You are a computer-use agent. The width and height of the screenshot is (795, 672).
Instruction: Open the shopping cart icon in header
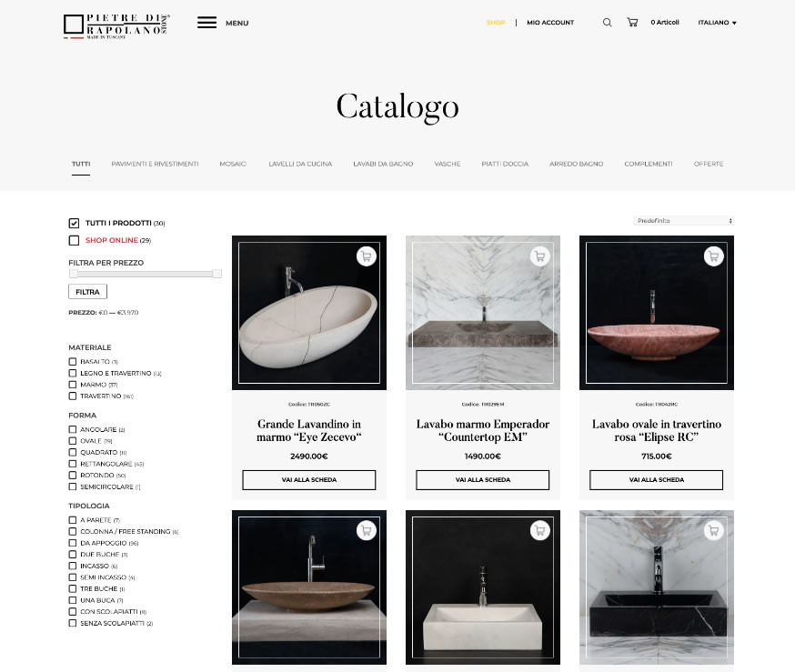632,23
